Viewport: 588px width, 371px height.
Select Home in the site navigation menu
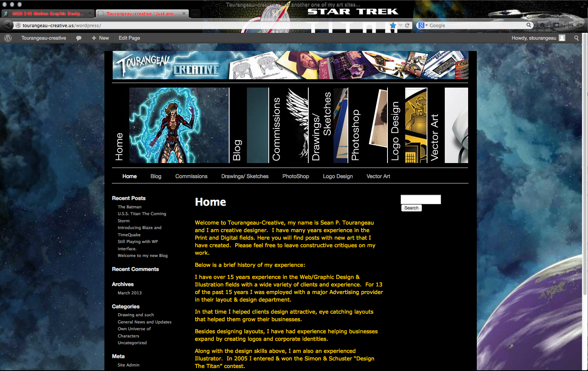(x=130, y=176)
